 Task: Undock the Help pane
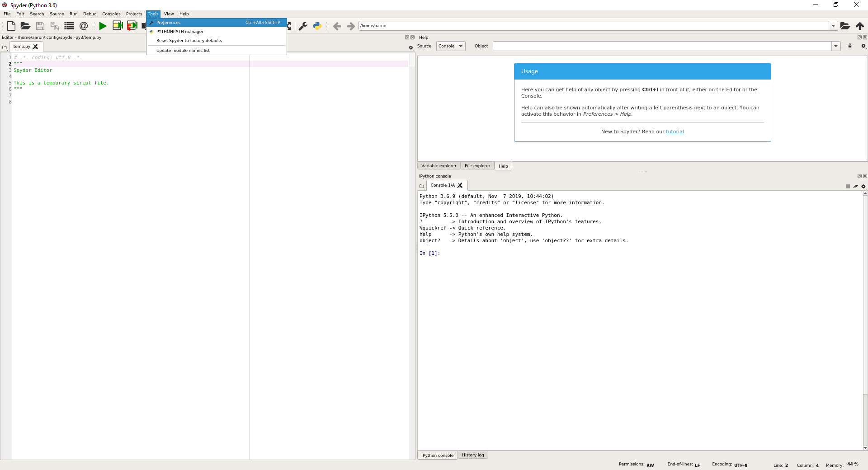click(859, 38)
